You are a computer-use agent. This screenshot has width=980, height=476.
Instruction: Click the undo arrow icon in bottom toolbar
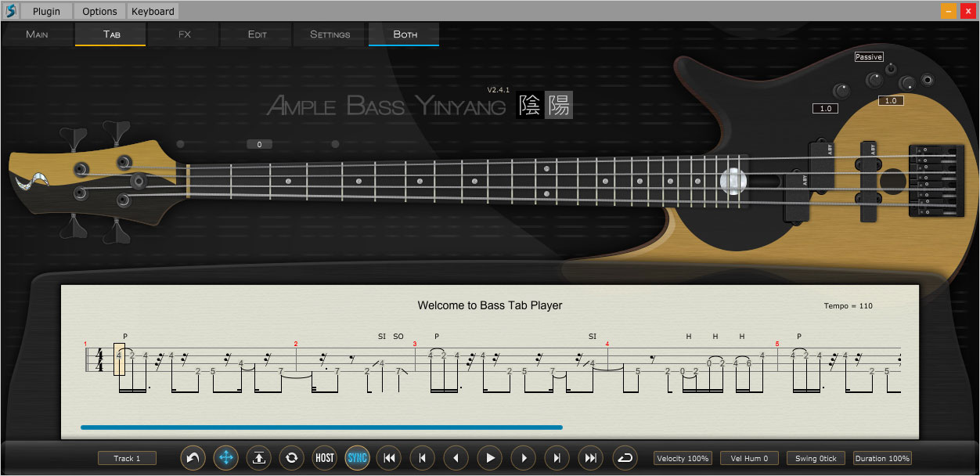click(193, 458)
